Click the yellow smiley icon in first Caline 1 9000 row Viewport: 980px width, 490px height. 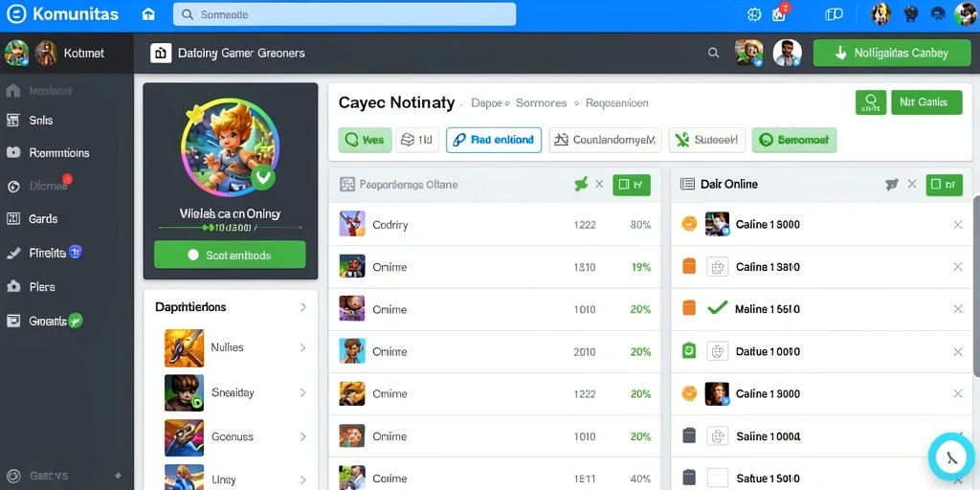coord(689,224)
